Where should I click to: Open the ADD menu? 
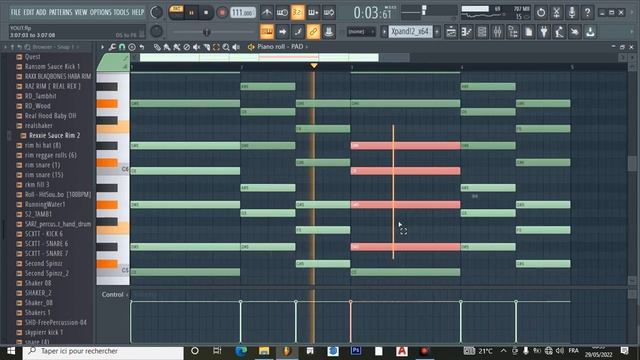[41, 12]
